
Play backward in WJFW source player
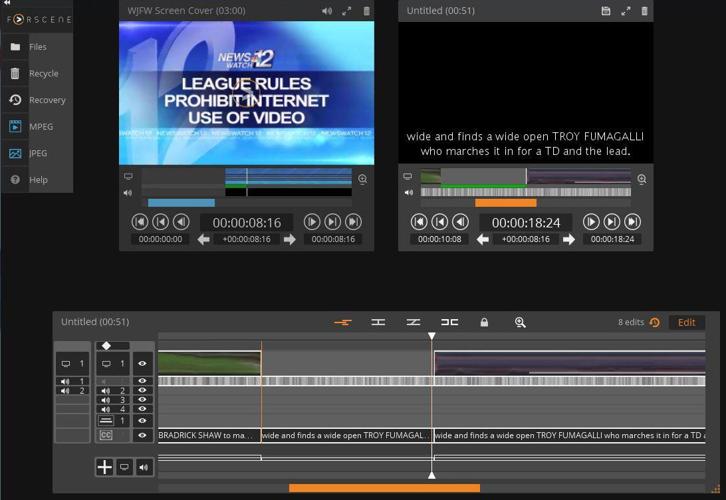(181, 222)
